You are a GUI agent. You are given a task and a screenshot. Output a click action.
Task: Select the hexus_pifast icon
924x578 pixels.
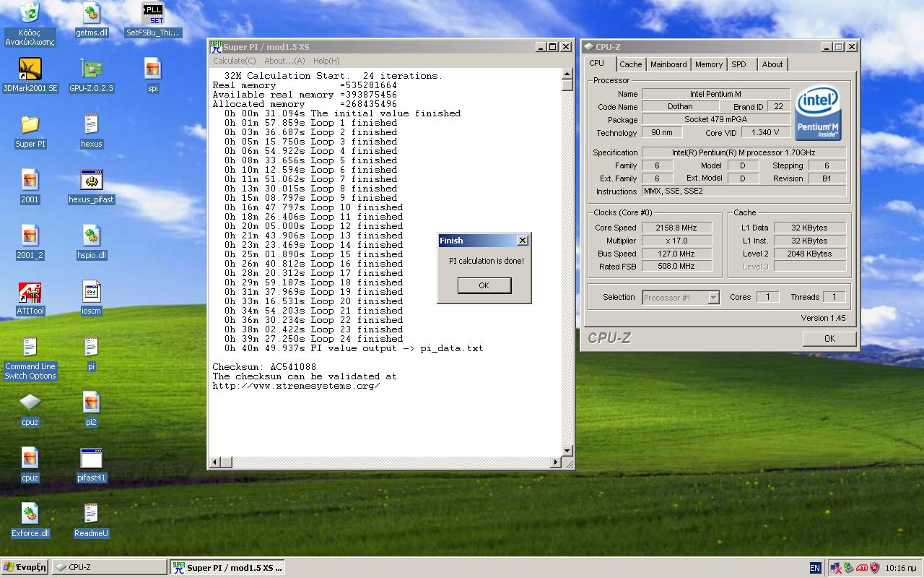point(91,186)
